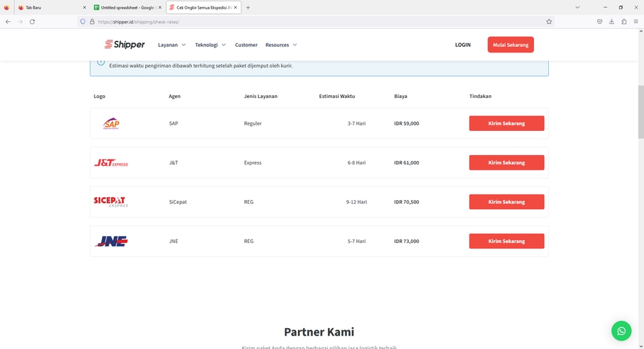The height and width of the screenshot is (349, 644).
Task: Click the JNE logo
Action: pos(111,242)
